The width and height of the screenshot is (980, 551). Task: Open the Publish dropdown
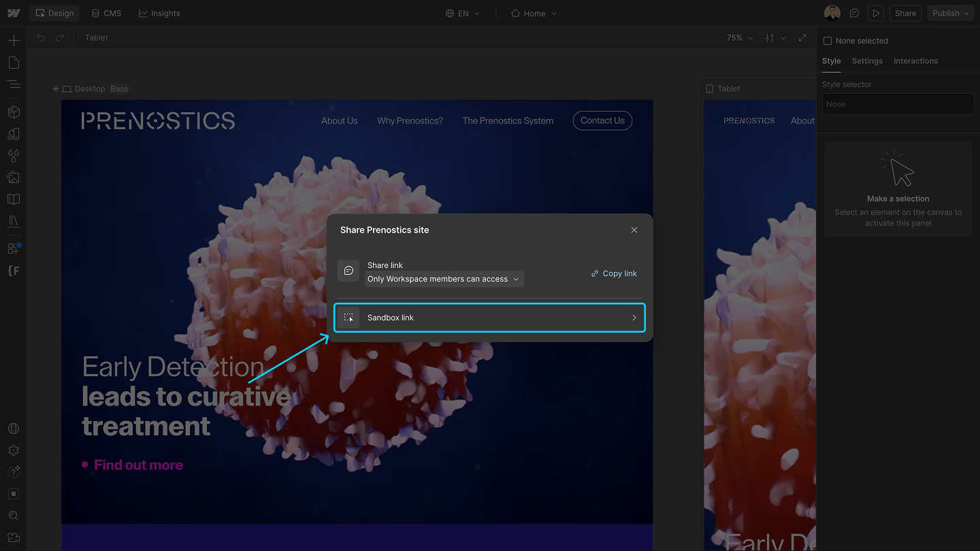pyautogui.click(x=951, y=13)
